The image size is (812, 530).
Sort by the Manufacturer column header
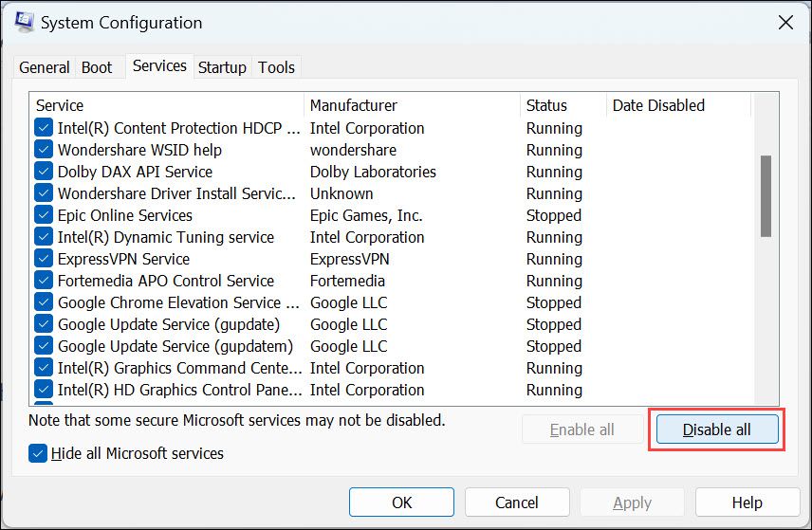pyautogui.click(x=413, y=105)
